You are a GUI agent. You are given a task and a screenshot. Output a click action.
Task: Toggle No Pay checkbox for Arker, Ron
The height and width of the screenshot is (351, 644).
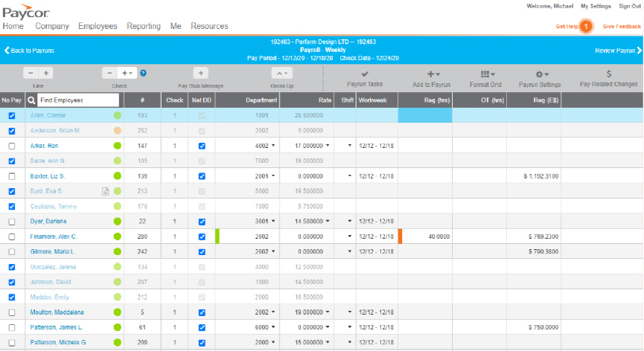[x=11, y=146]
